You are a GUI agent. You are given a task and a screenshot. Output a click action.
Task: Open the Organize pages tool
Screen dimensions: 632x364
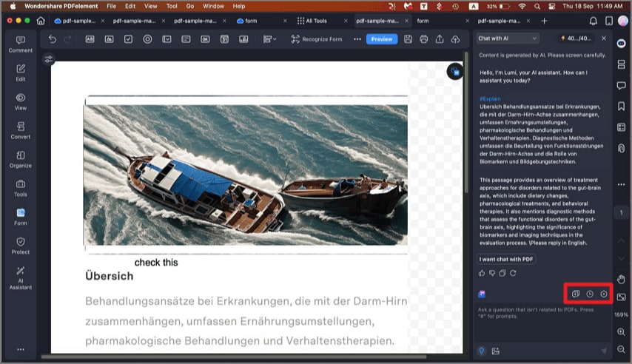tap(21, 160)
